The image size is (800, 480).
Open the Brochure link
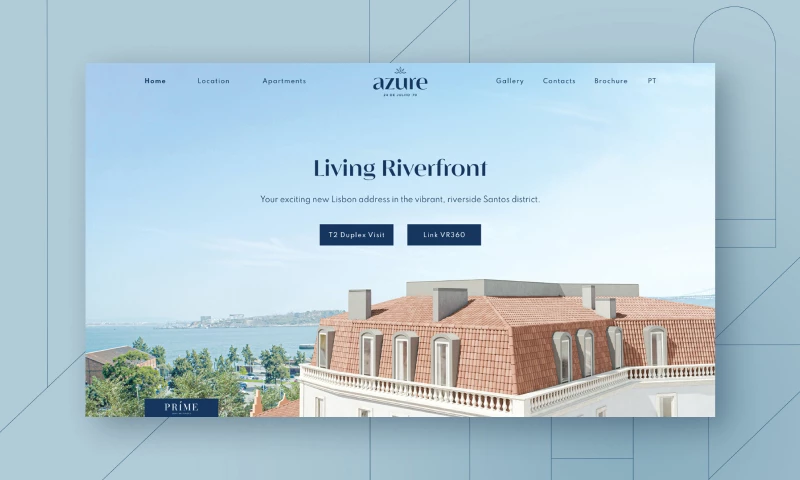610,81
